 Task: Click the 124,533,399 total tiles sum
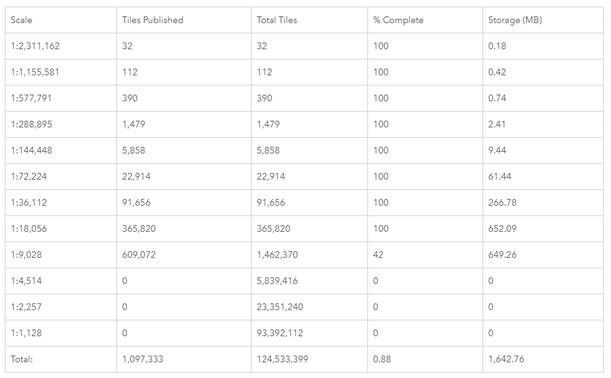coord(283,359)
